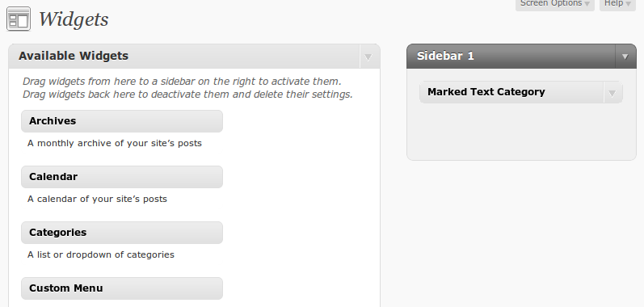Viewport: 644px width, 307px height.
Task: Click the small arrow beside Screen Options
Action: pyautogui.click(x=587, y=4)
